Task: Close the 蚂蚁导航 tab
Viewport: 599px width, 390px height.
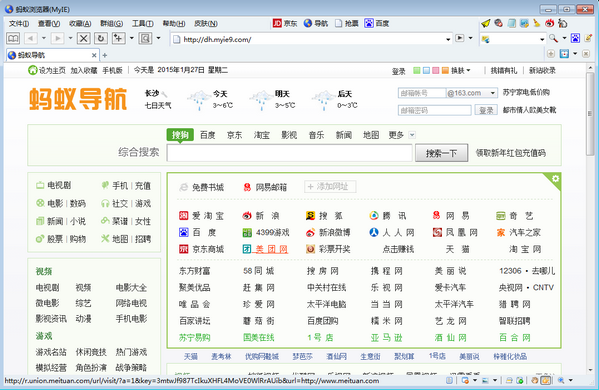Action: 94,55
